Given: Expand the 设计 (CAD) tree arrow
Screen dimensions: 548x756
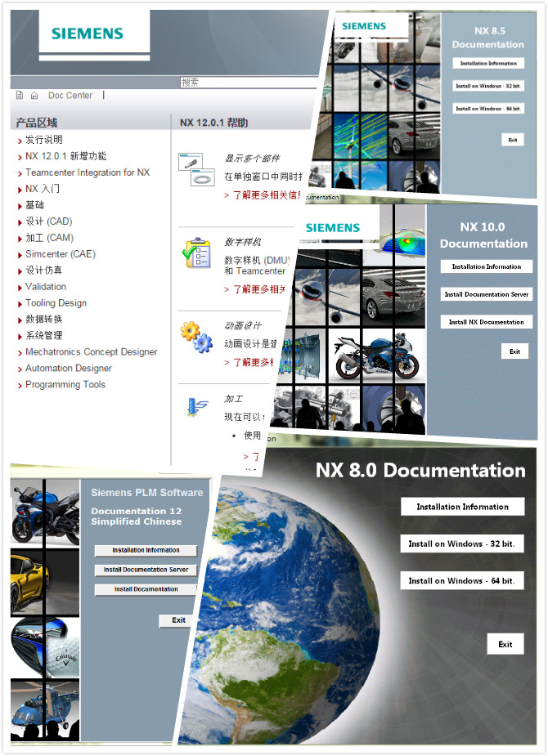Looking at the screenshot, I should pyautogui.click(x=20, y=223).
